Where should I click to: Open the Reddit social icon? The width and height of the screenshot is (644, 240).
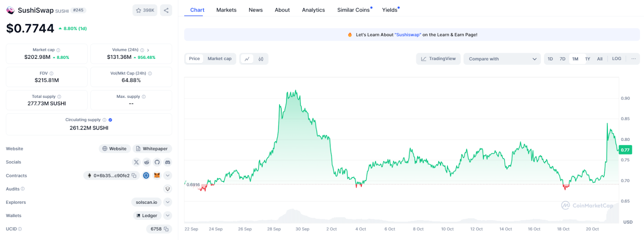point(147,162)
